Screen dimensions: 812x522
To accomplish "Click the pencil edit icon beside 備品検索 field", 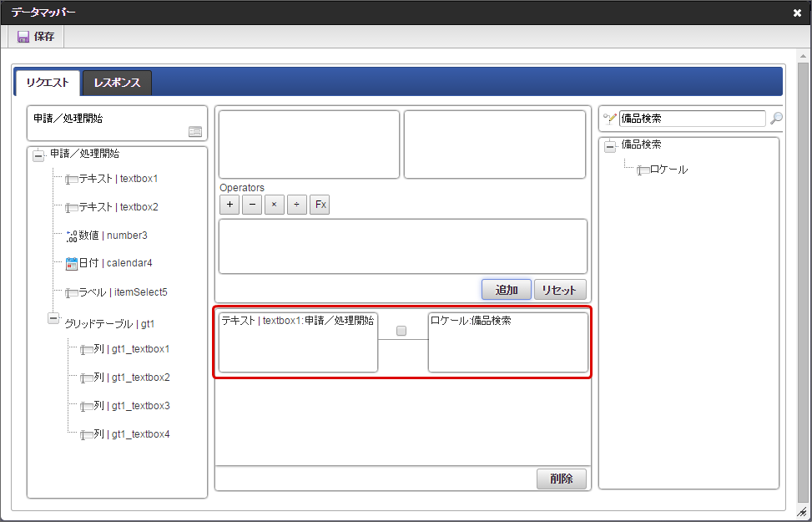I will pyautogui.click(x=610, y=119).
